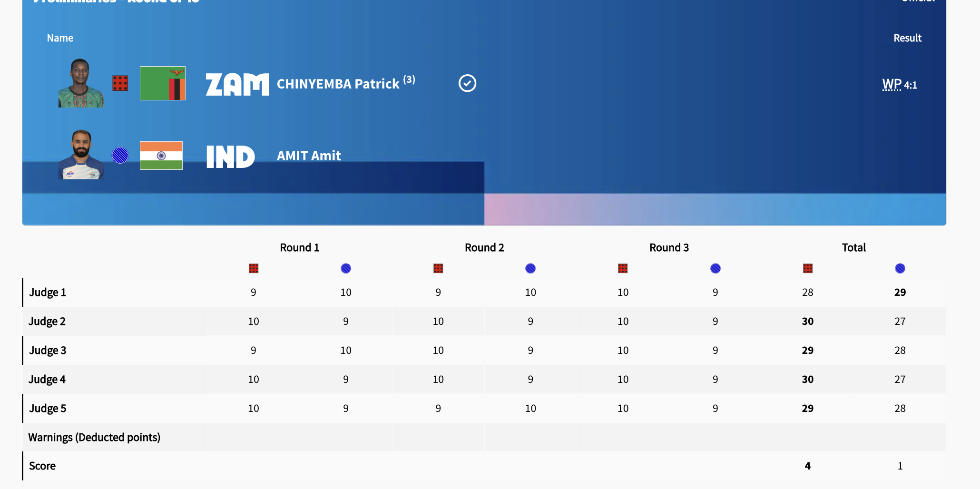Click the AMIT Amit name link
980x489 pixels.
[x=309, y=156]
